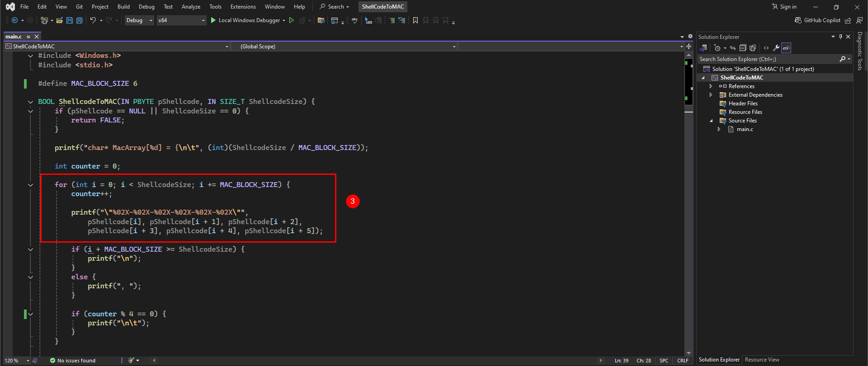Open a file with the folder icon
868x366 pixels.
pyautogui.click(x=60, y=20)
